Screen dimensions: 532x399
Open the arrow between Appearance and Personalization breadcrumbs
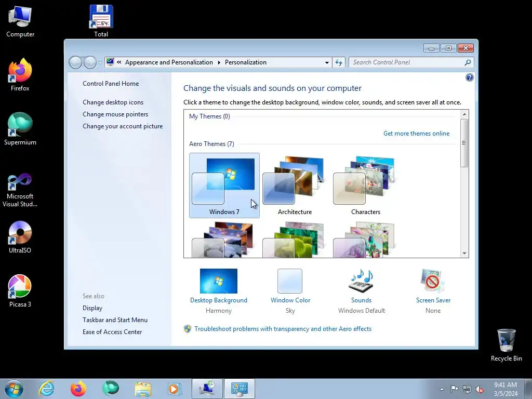pos(219,62)
